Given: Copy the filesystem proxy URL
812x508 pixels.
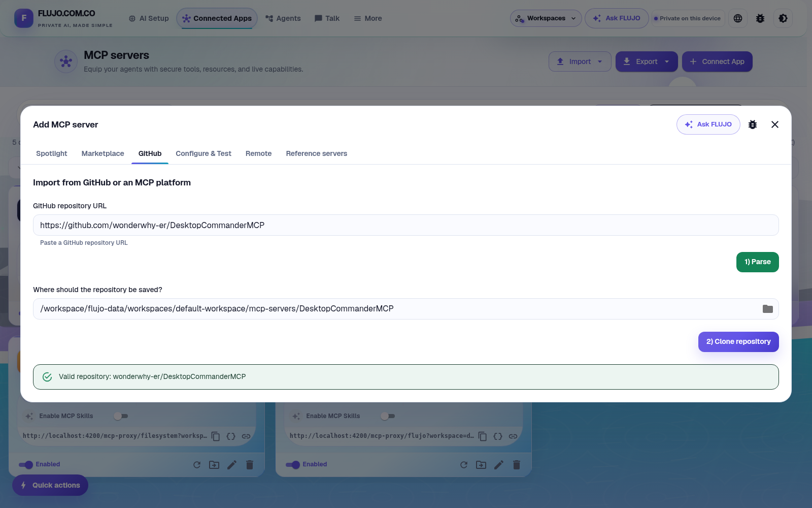Looking at the screenshot, I should pyautogui.click(x=216, y=436).
